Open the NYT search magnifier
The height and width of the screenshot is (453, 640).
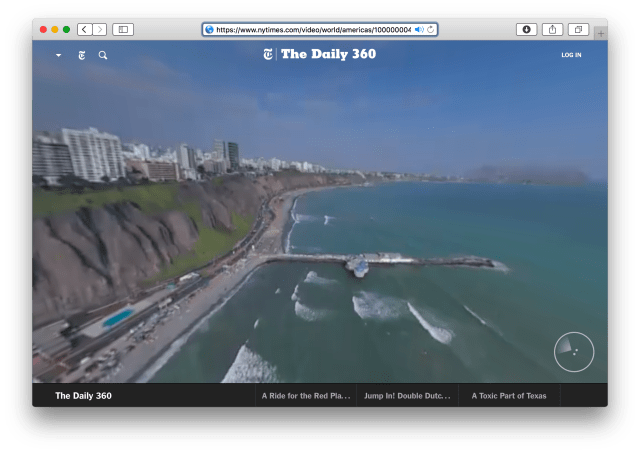[103, 55]
